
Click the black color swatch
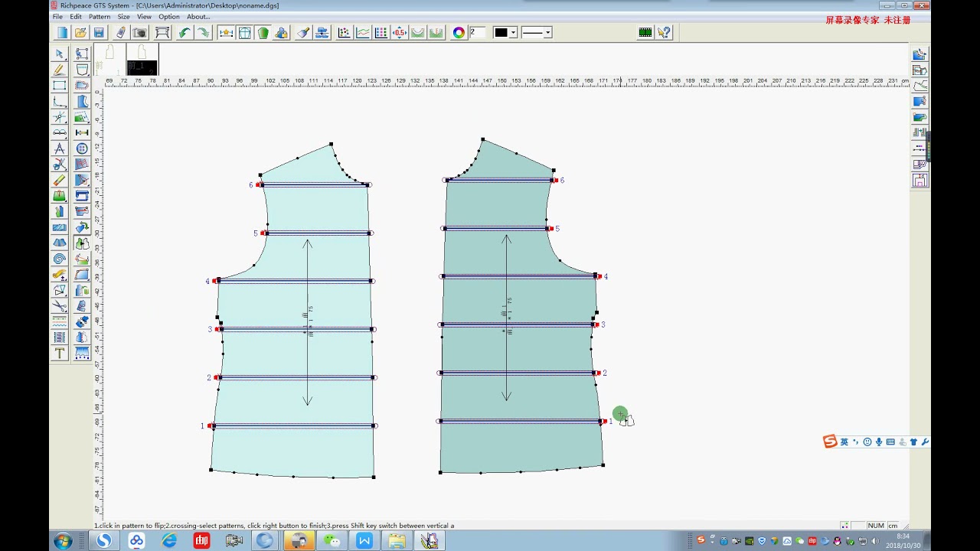click(x=501, y=32)
